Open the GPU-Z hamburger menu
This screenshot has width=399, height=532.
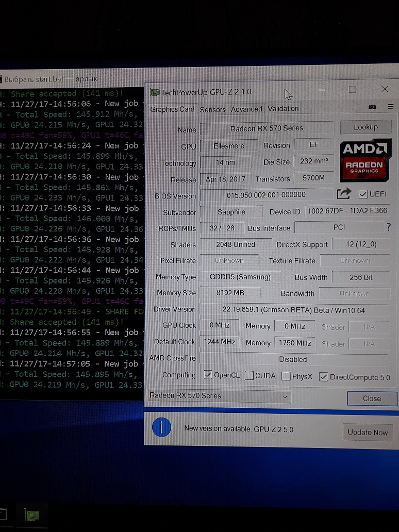click(391, 107)
